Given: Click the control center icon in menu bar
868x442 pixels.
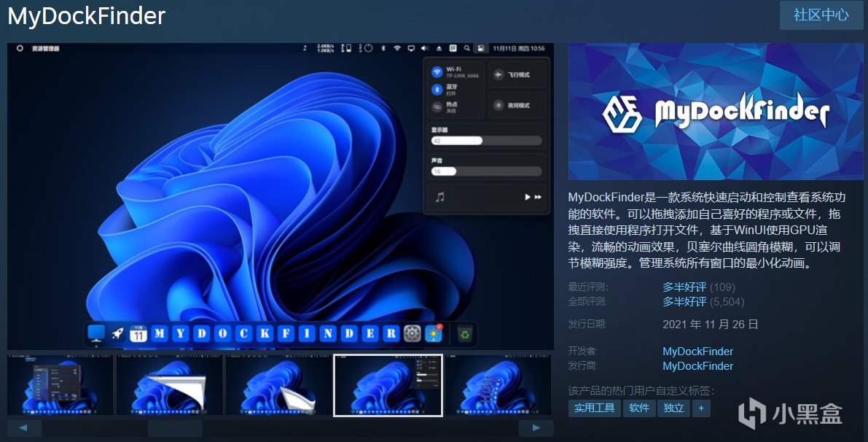Looking at the screenshot, I should 480,48.
